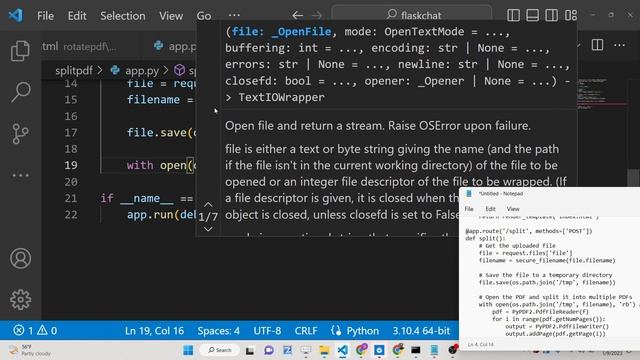Open editor More Actions ellipsis
Image resolution: width=640 pixels, height=360 pixels.
619,44
